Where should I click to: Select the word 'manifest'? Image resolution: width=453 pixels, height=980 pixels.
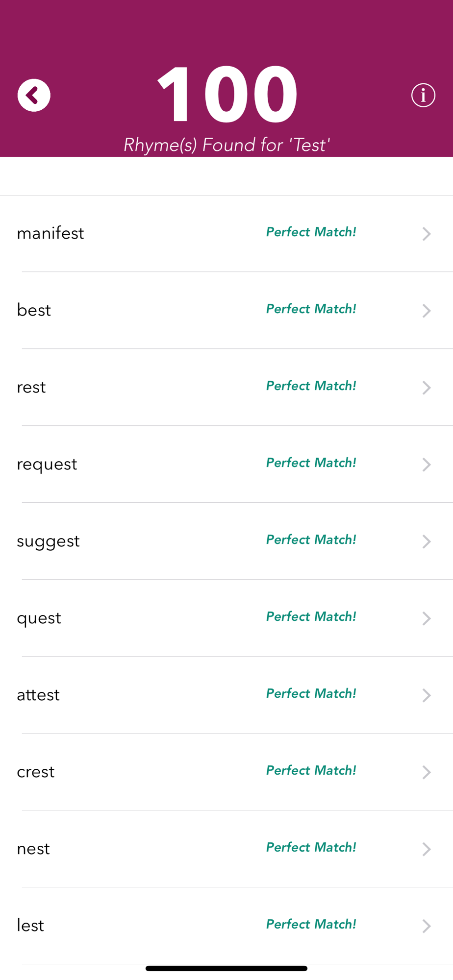[x=50, y=233]
